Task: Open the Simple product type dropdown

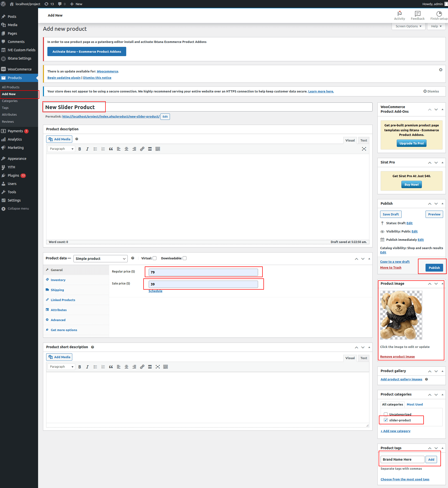Action: click(100, 258)
